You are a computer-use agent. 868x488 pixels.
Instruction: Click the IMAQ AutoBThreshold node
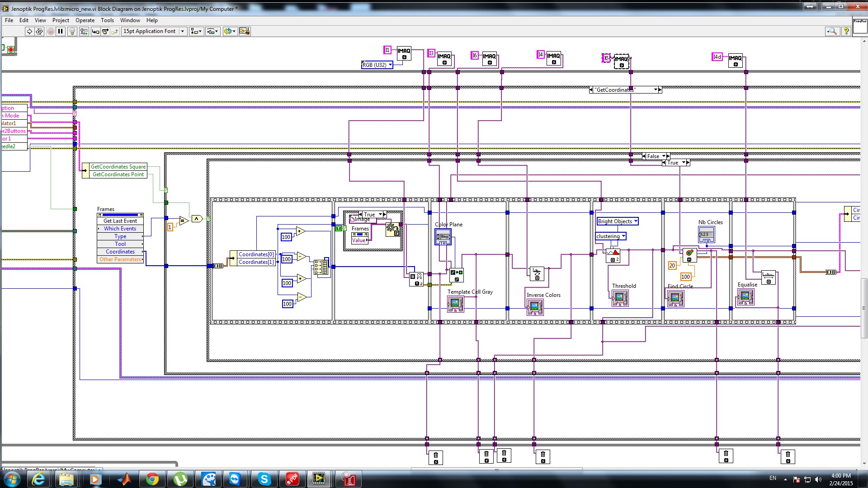613,256
